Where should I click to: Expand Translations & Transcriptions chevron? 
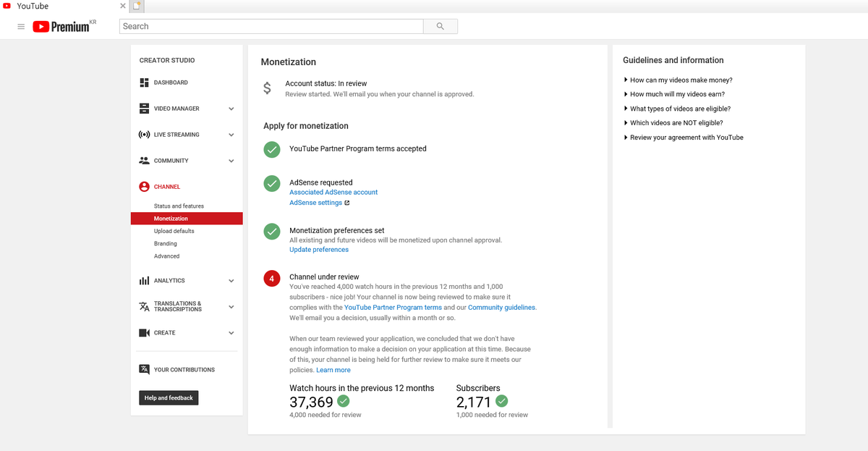pos(231,307)
